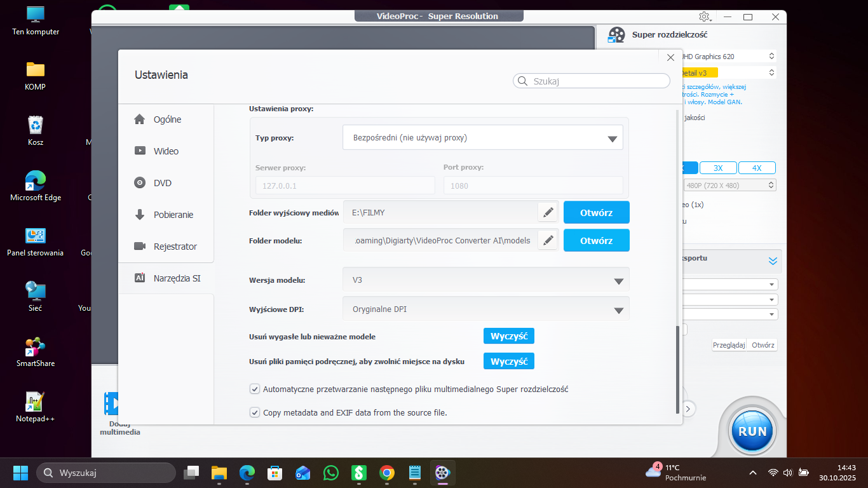Click Otwórz next to media output folder
The height and width of the screenshot is (488, 868).
pos(596,213)
